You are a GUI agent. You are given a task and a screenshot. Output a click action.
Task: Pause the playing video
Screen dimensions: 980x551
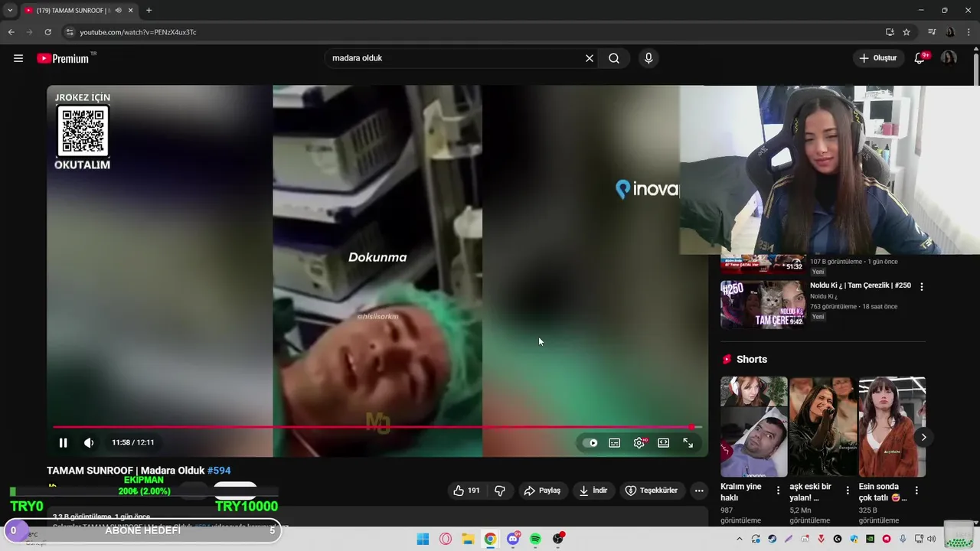point(64,442)
